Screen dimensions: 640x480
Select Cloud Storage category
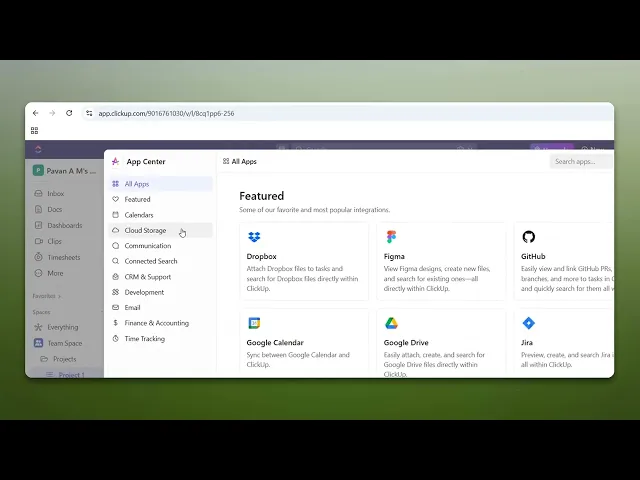161,230
